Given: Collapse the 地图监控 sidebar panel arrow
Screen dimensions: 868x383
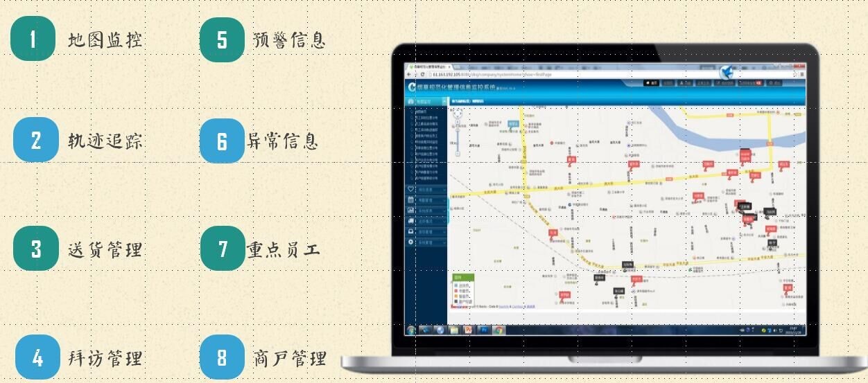Looking at the screenshot, I should [444, 101].
